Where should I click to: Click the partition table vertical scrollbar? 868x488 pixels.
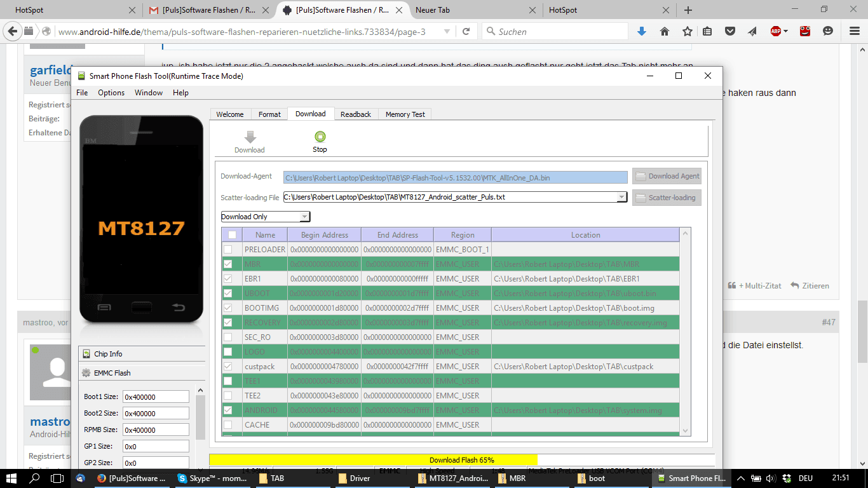click(x=685, y=332)
